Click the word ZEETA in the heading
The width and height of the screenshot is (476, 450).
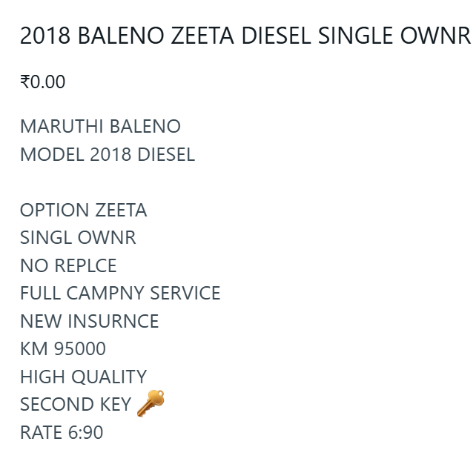[x=202, y=36]
